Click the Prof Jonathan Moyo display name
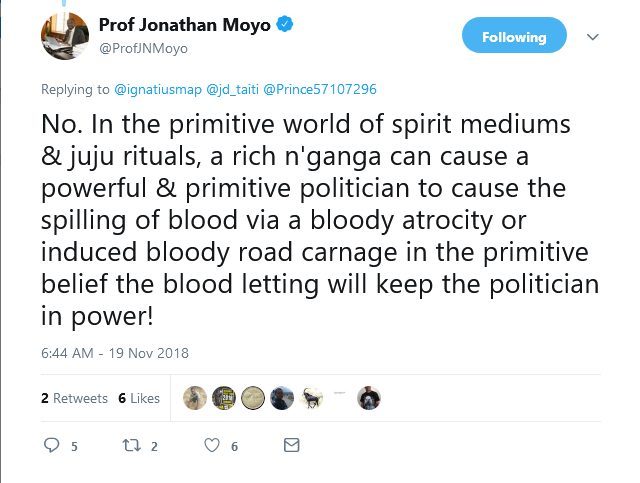The height and width of the screenshot is (483, 640). (185, 26)
